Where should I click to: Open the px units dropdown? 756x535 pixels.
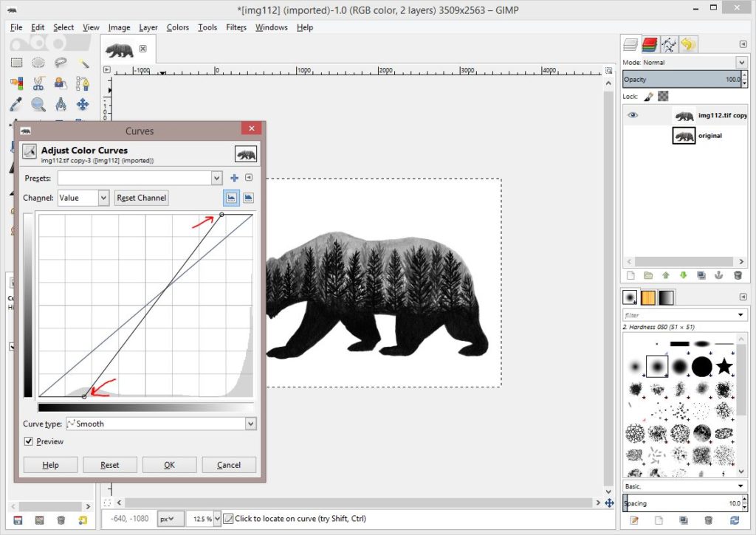click(x=171, y=519)
